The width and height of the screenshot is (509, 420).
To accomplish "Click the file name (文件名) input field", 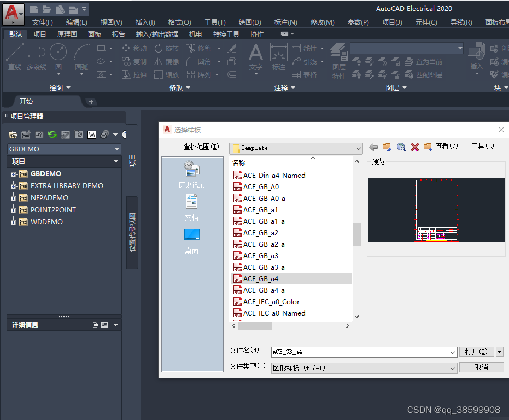I will pos(364,352).
